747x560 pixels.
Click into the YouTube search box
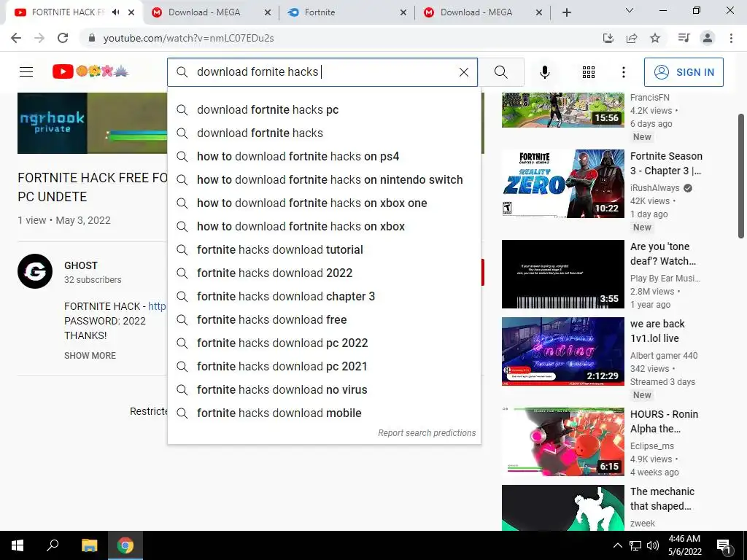click(324, 72)
